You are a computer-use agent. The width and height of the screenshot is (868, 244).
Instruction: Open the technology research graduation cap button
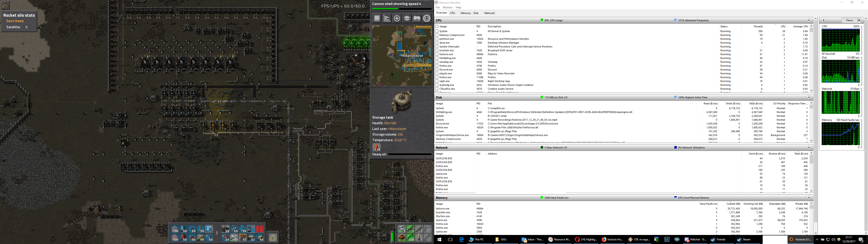pos(407,18)
